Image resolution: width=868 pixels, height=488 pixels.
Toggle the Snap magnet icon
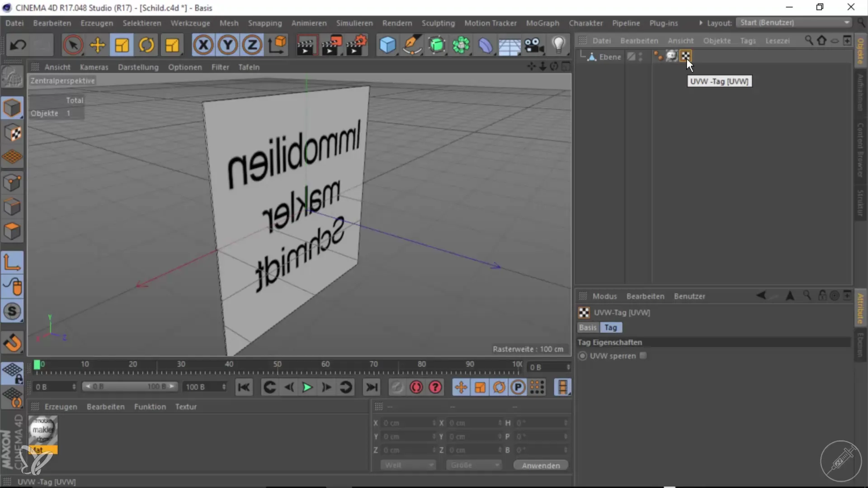[12, 343]
